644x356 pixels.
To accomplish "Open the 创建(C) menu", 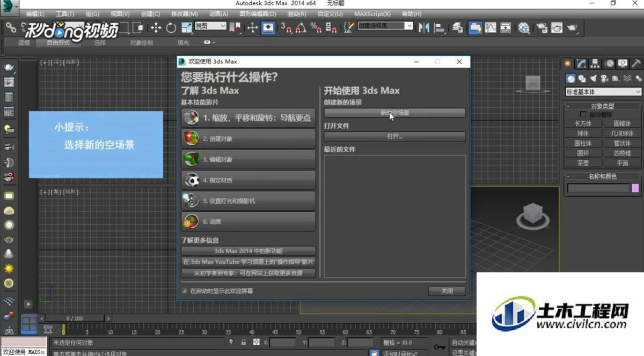I will [150, 13].
